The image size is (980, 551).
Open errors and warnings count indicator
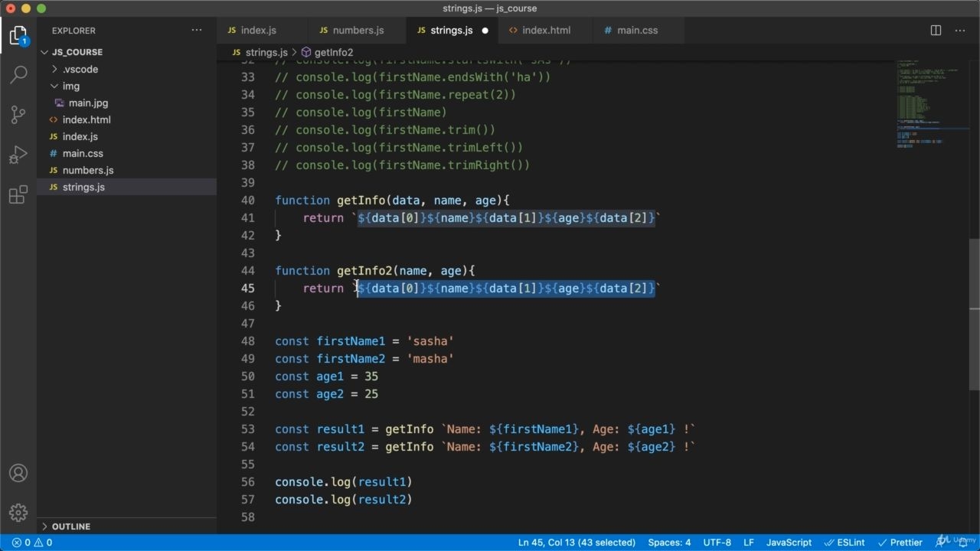pos(32,543)
